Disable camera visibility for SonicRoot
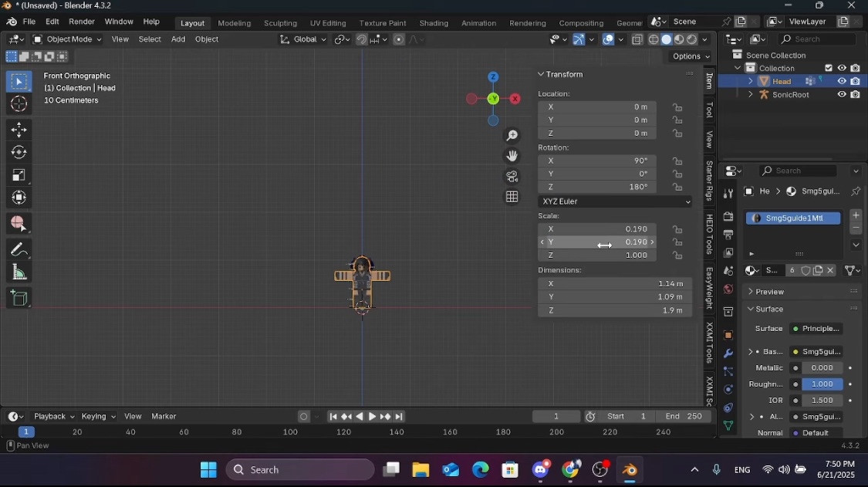The height and width of the screenshot is (487, 868). [855, 94]
